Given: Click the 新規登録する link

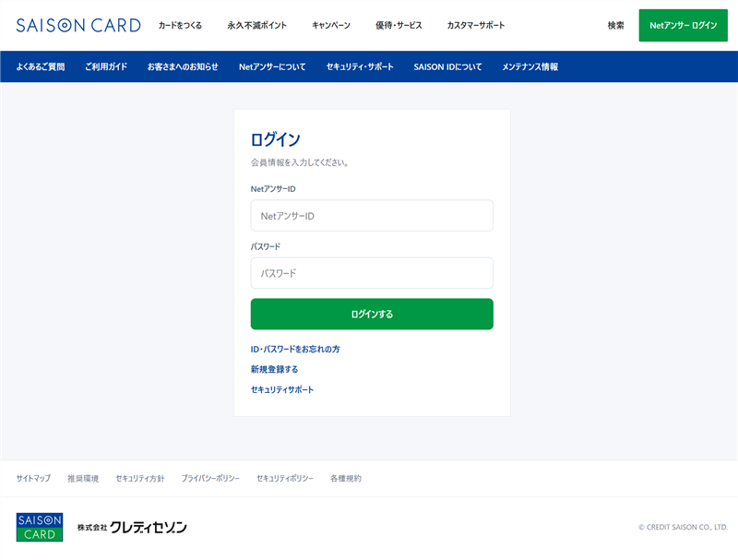Looking at the screenshot, I should pyautogui.click(x=274, y=369).
